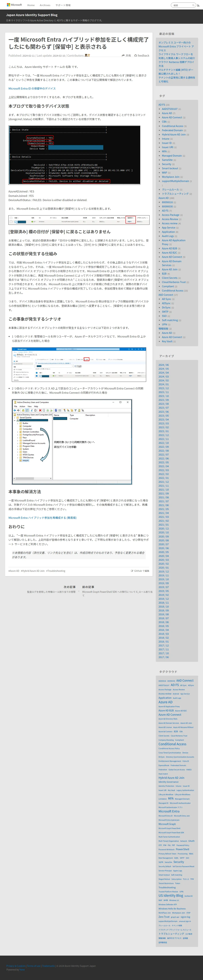Select HAADJ in the tag cloud
Screen dimensions: 203x980
(x=189, y=769)
